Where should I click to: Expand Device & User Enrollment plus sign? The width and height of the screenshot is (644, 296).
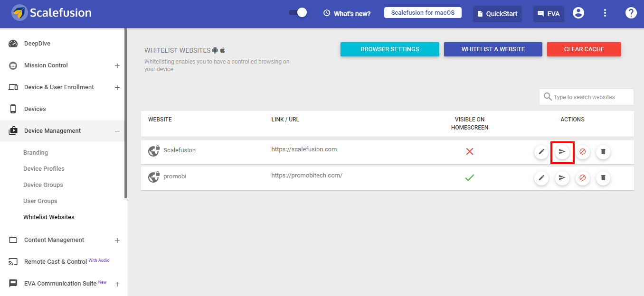[117, 88]
